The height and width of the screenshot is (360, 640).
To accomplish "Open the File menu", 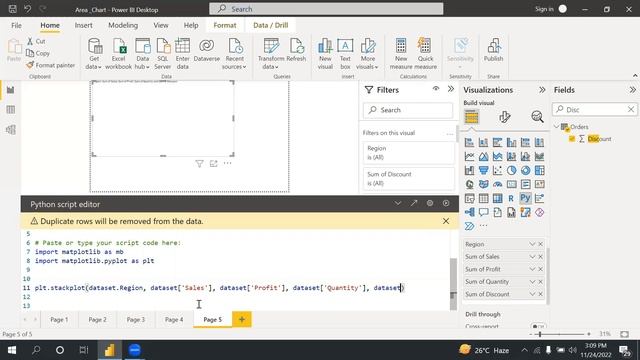I will tap(16, 25).
